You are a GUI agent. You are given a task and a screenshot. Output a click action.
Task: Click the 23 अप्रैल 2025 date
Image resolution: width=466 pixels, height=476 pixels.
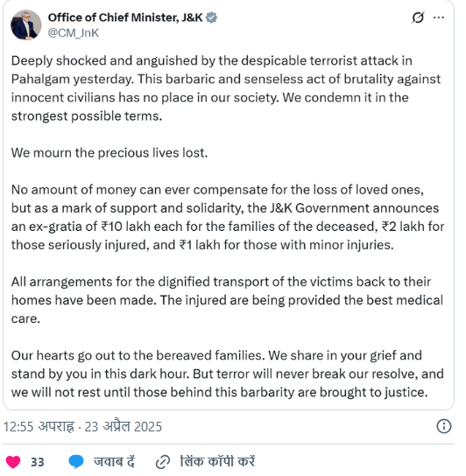point(124,426)
